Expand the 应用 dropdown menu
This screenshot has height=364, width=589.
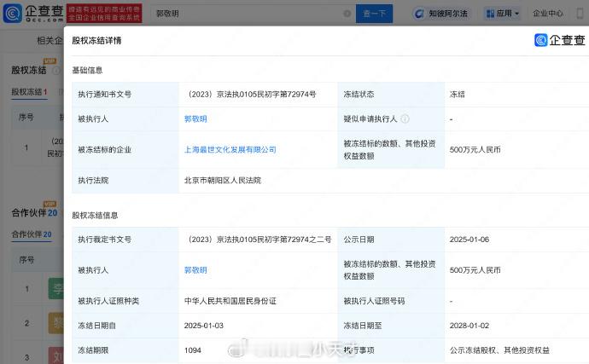point(503,14)
